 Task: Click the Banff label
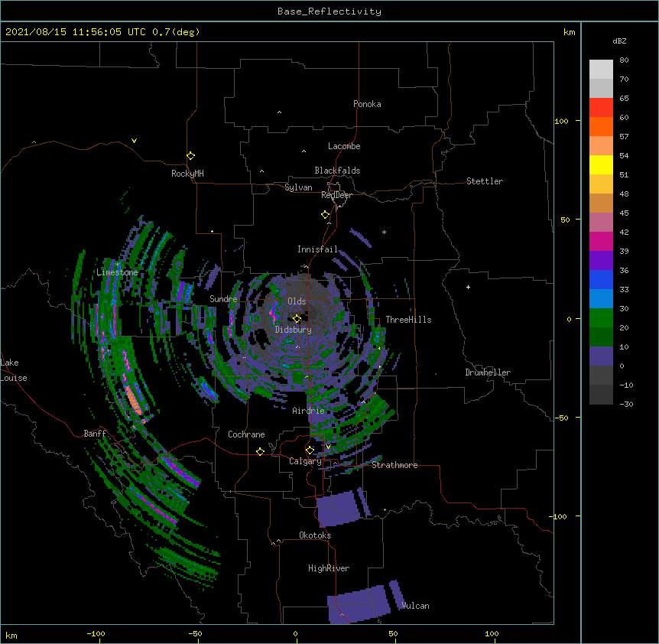95,434
